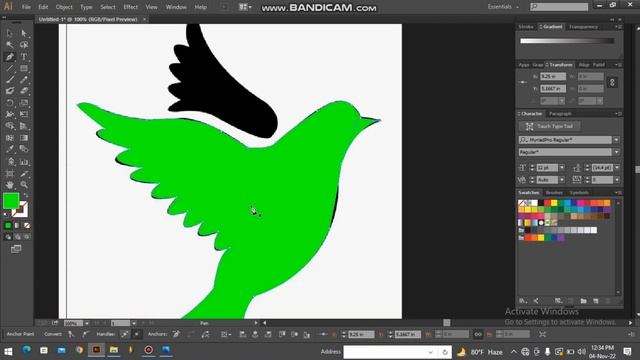Image resolution: width=640 pixels, height=360 pixels.
Task: Open the File menu
Action: click(26, 7)
